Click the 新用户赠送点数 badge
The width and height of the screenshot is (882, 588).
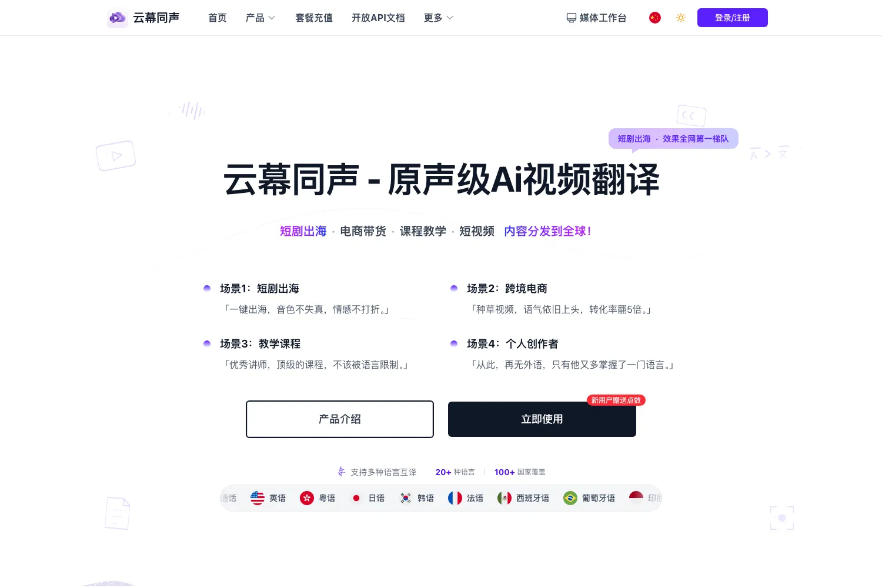coord(616,400)
